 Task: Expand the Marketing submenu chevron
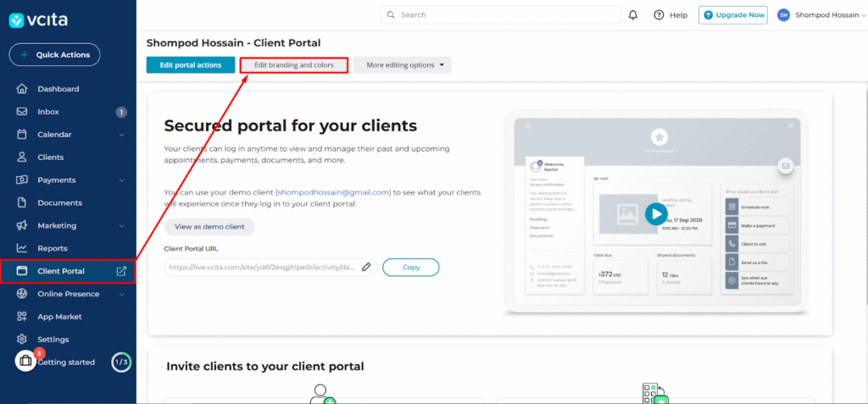(121, 225)
